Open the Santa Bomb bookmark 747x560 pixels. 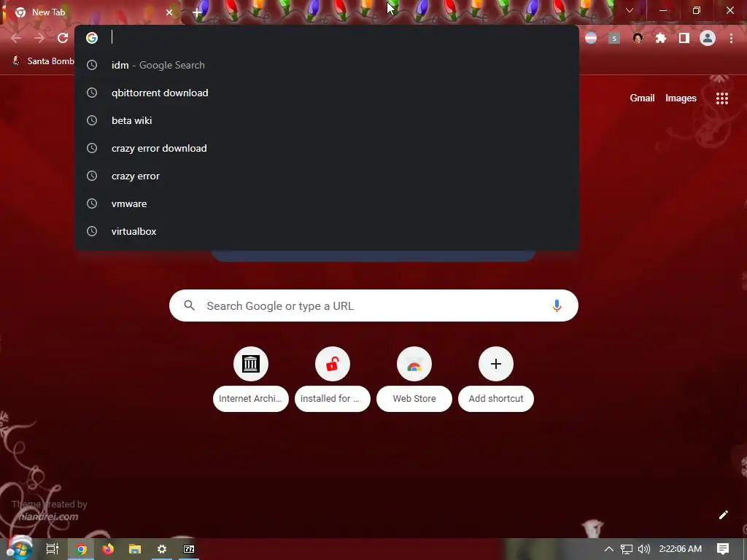(43, 61)
